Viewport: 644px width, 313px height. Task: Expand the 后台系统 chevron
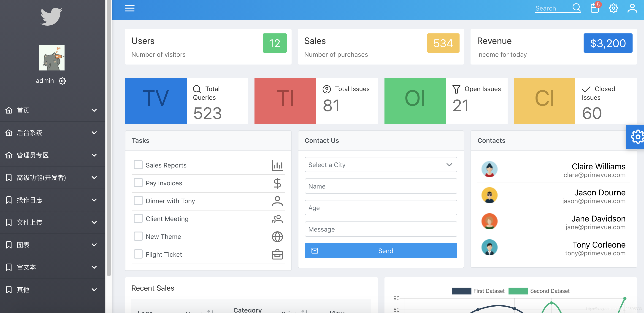[94, 133]
